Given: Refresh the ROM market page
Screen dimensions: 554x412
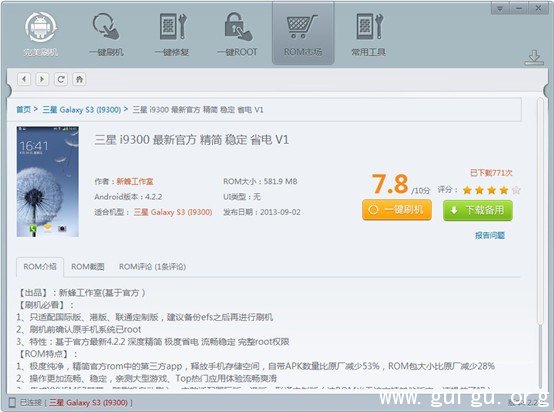Looking at the screenshot, I should coord(61,79).
